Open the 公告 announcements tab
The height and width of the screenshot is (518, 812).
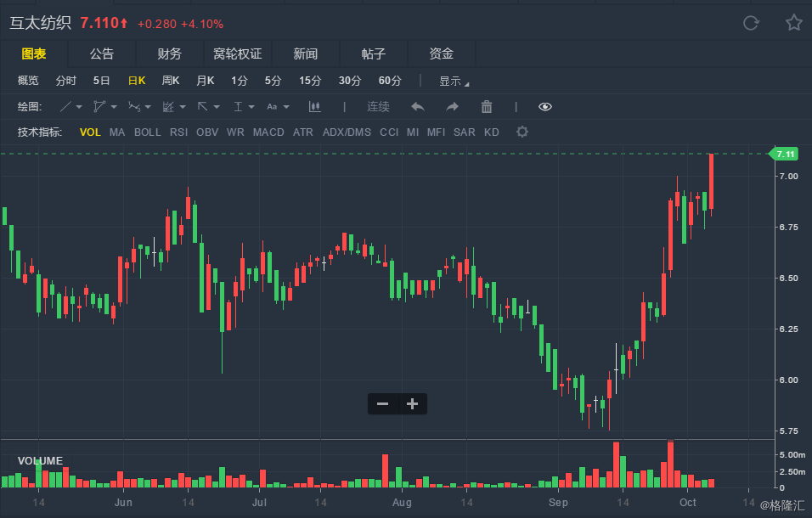click(x=102, y=53)
